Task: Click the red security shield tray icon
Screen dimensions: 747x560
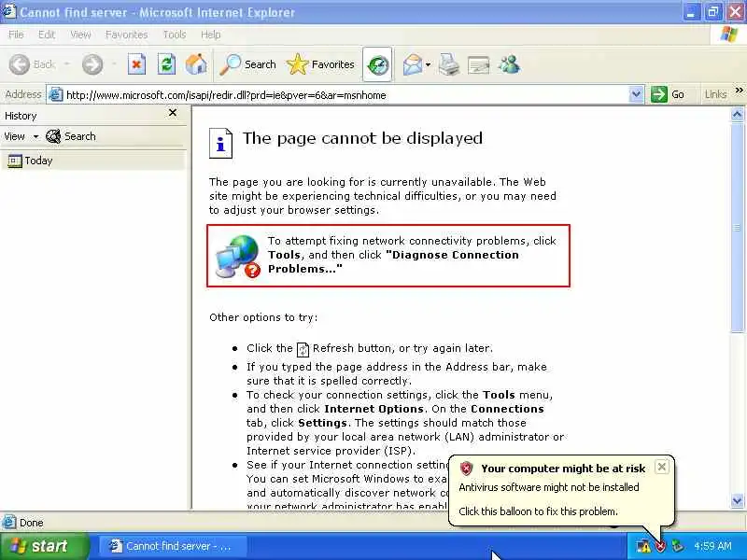Action: pyautogui.click(x=660, y=546)
